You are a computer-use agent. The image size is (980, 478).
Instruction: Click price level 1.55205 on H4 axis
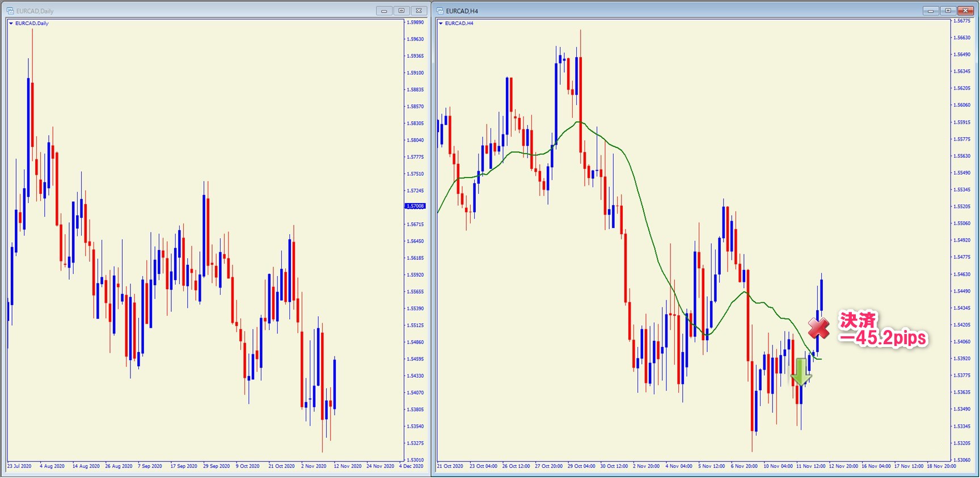point(962,206)
